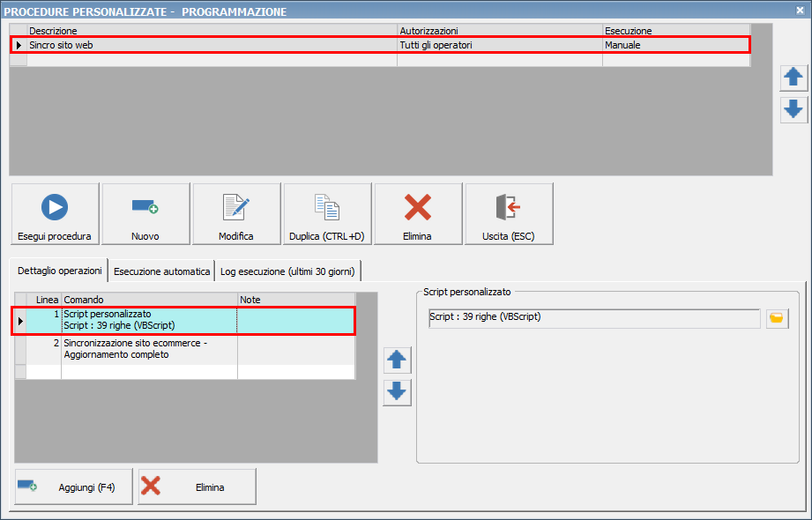
Task: Move procedure up with top blue arrow
Action: 793,78
